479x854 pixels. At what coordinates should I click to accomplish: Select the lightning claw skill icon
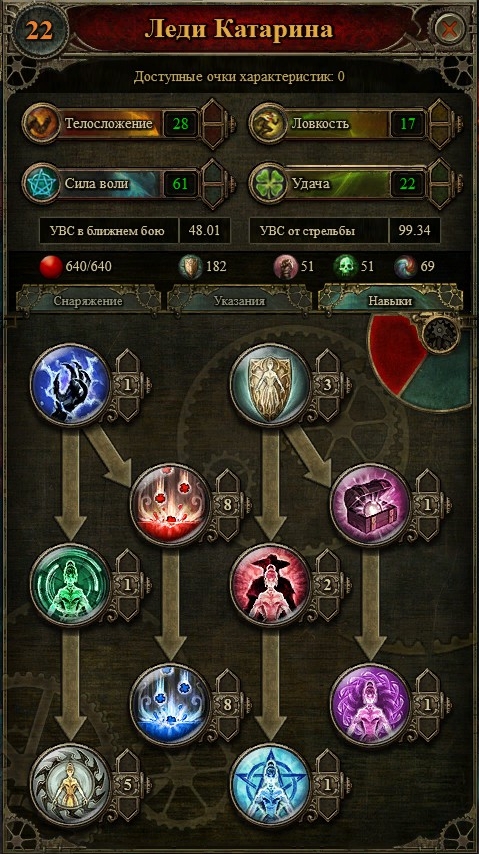[x=70, y=384]
